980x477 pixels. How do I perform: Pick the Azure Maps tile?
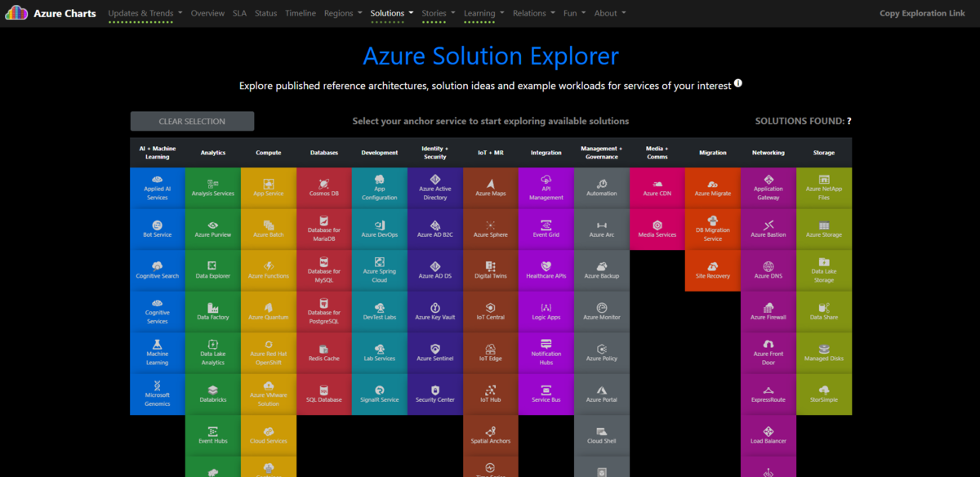click(x=491, y=188)
